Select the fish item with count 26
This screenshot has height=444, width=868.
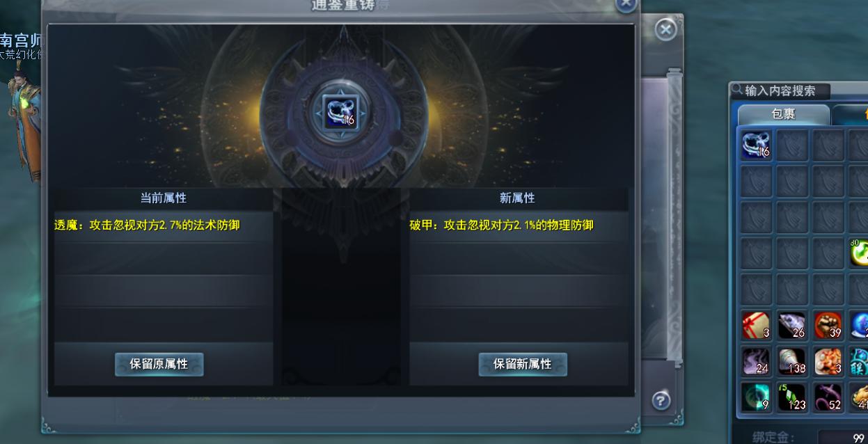(792, 325)
